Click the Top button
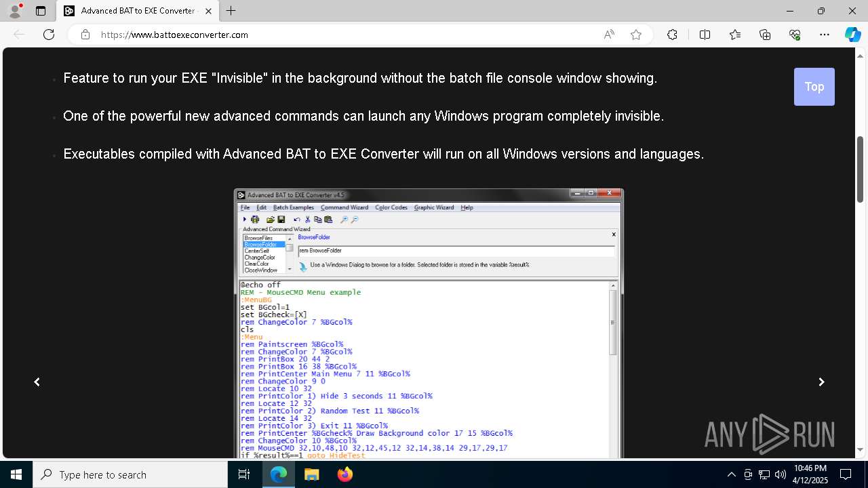This screenshot has width=868, height=488. point(814,87)
